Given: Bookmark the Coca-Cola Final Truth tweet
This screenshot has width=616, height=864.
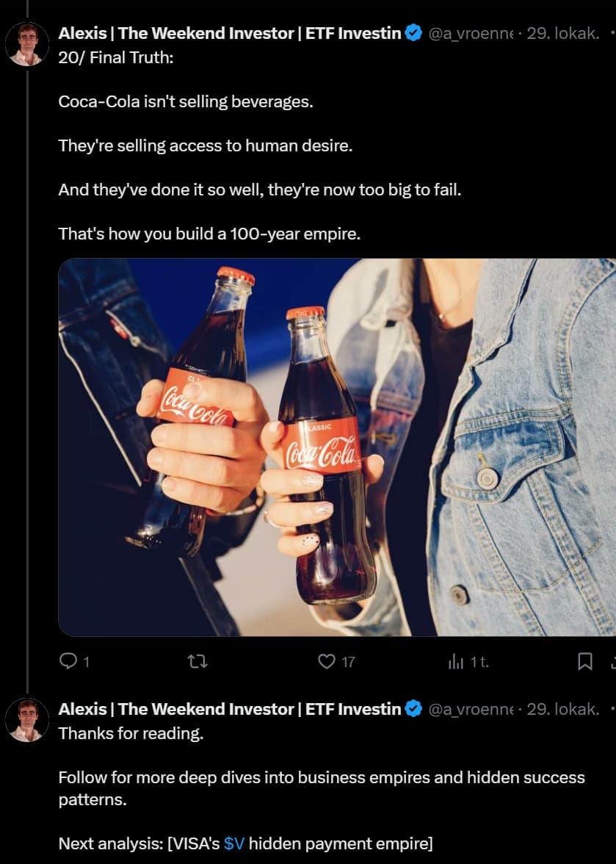Looking at the screenshot, I should click(585, 662).
